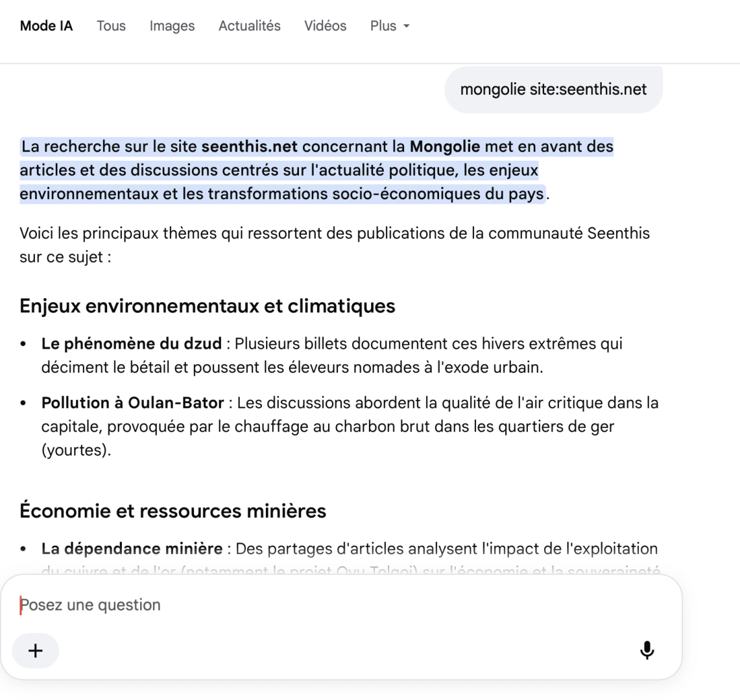Click heading 'Enjeux environnementaux et climatiques'
740x700 pixels.
coord(207,306)
